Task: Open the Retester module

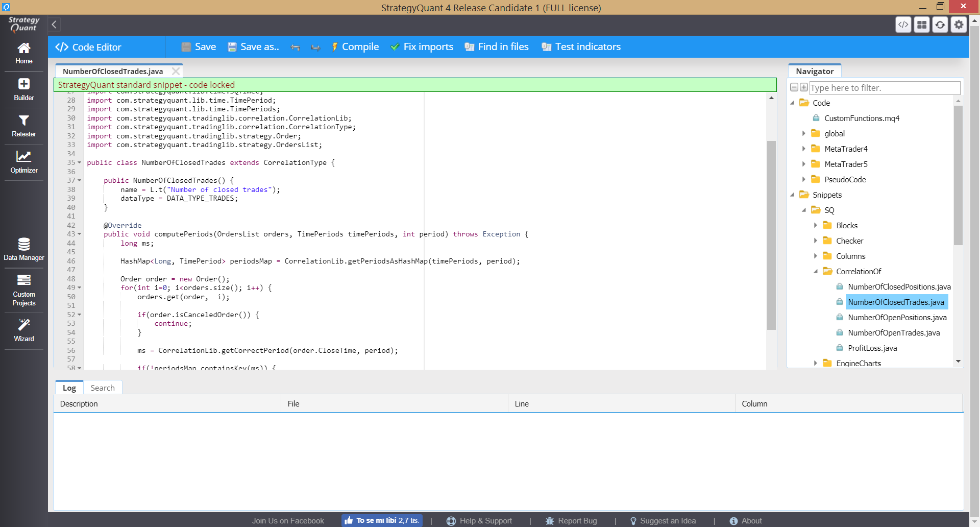Action: pos(24,126)
